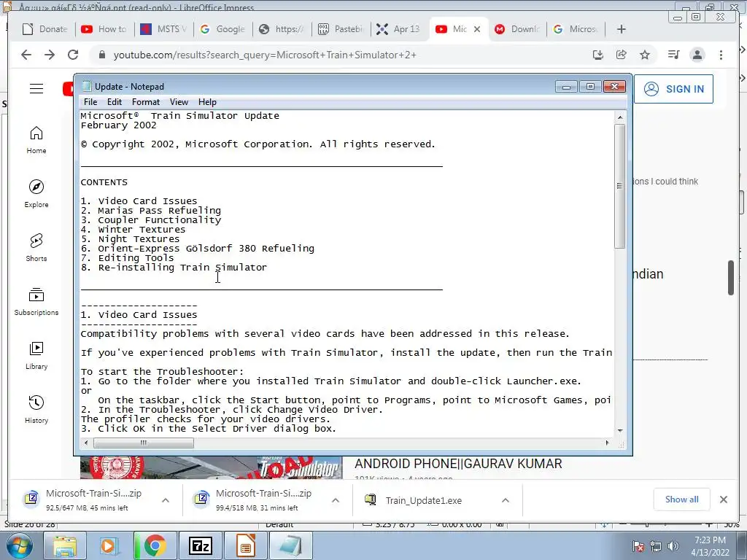Open Shorts in YouTube sidebar
The height and width of the screenshot is (560, 747).
click(x=36, y=248)
